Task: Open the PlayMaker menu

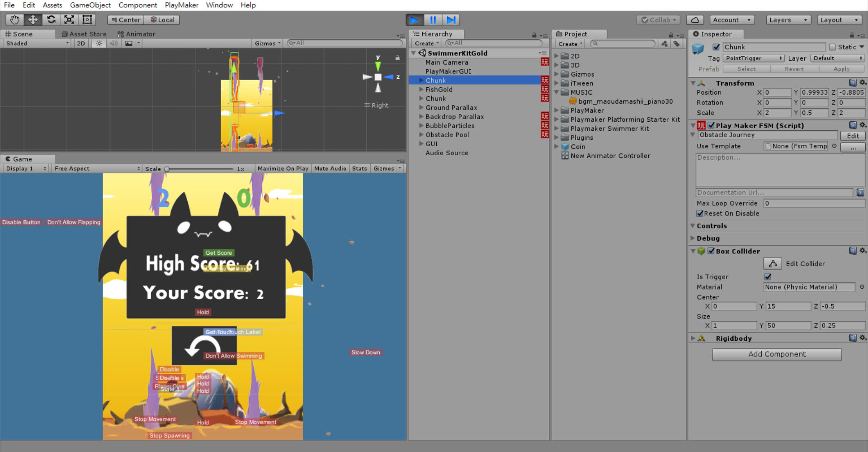Action: click(x=181, y=5)
